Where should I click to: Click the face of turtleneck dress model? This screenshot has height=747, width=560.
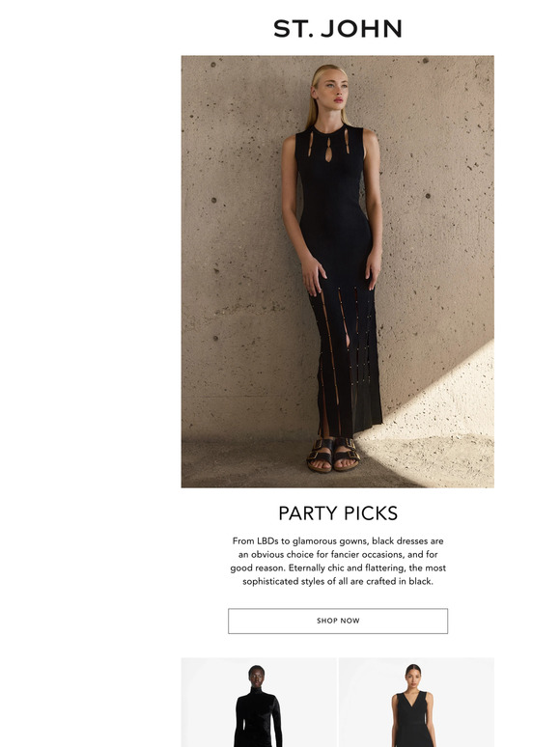257,676
